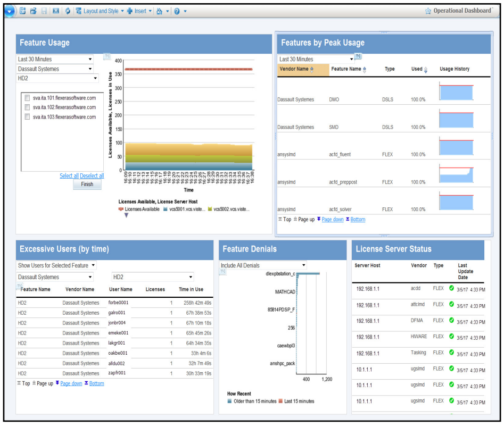Click the email envelope toolbar icon
The image size is (504, 427).
pyautogui.click(x=55, y=11)
